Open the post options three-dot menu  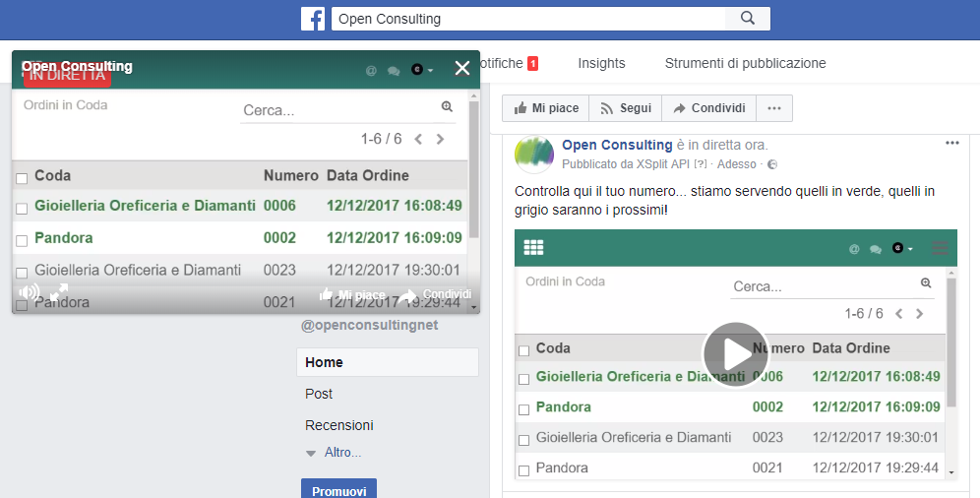coord(951,143)
